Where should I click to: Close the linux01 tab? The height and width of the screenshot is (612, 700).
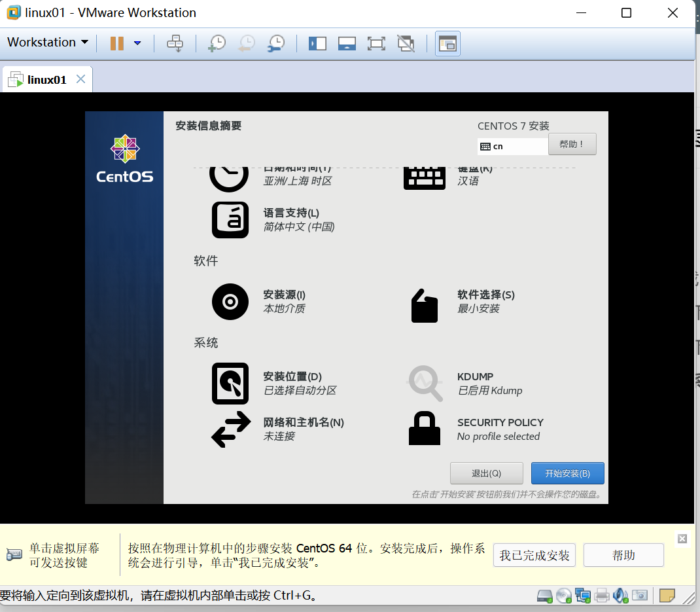pyautogui.click(x=81, y=79)
